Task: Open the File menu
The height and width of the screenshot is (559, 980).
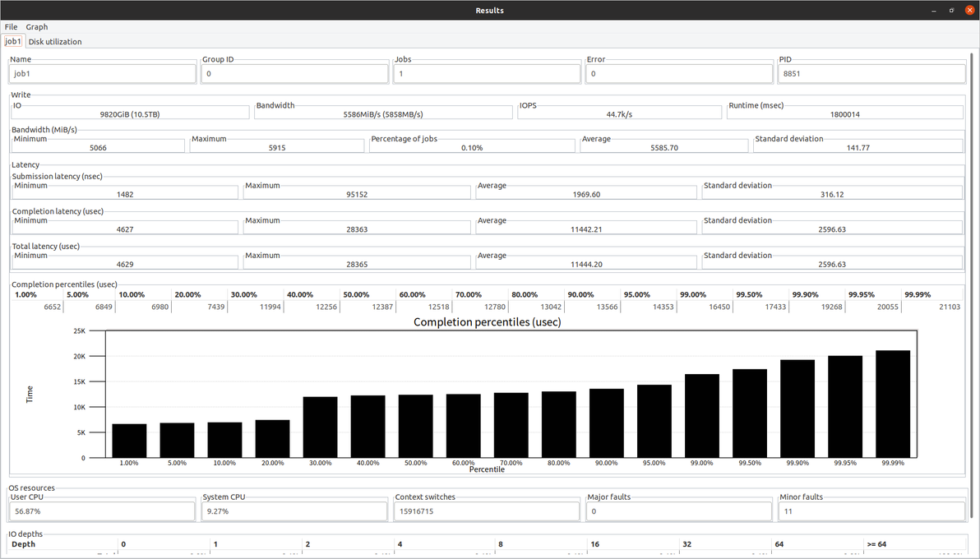Action: pos(12,27)
